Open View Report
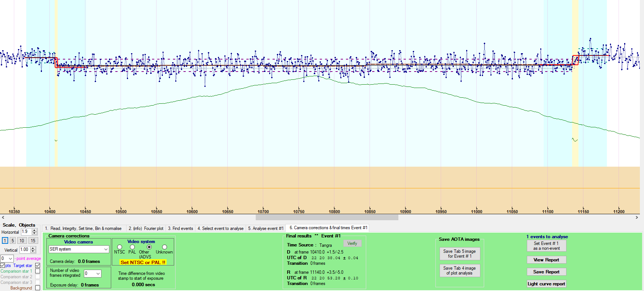Image resolution: width=644 pixels, height=291 pixels. pos(546,260)
